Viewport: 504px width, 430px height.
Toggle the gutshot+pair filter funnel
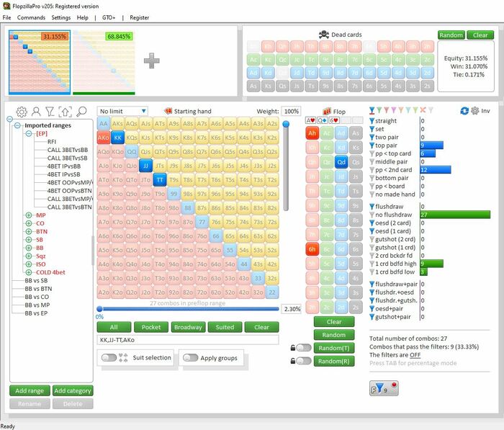pyautogui.click(x=372, y=317)
